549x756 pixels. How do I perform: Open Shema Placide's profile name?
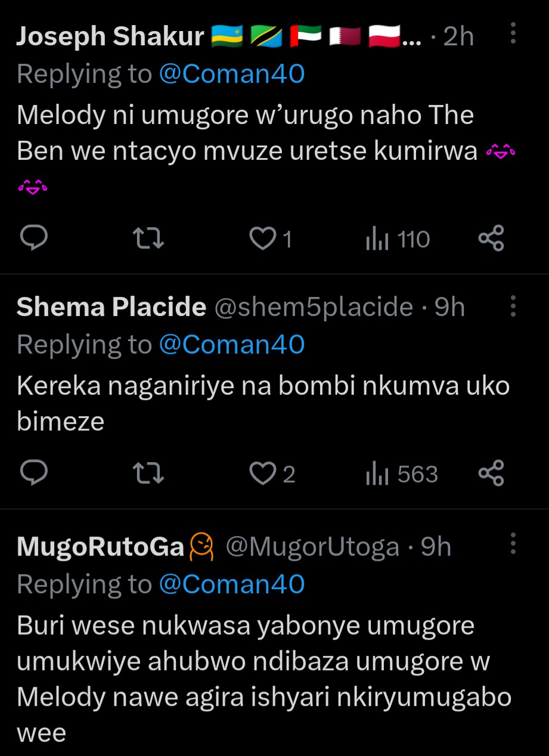[x=111, y=307]
